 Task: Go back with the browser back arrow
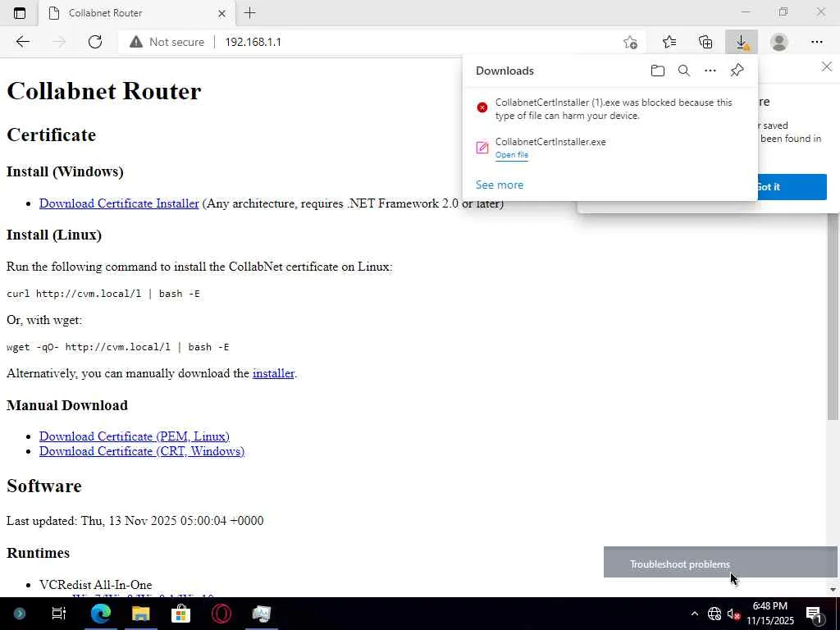tap(22, 42)
